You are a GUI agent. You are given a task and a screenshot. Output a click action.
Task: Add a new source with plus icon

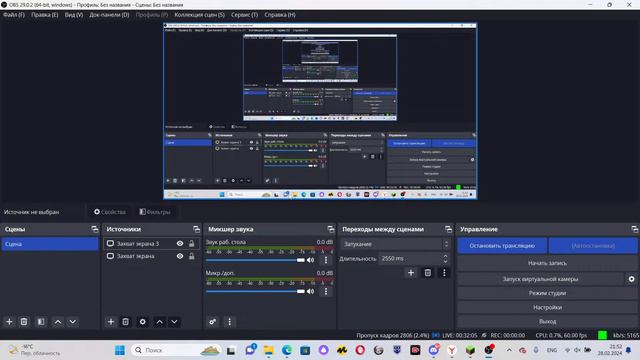tap(111, 322)
